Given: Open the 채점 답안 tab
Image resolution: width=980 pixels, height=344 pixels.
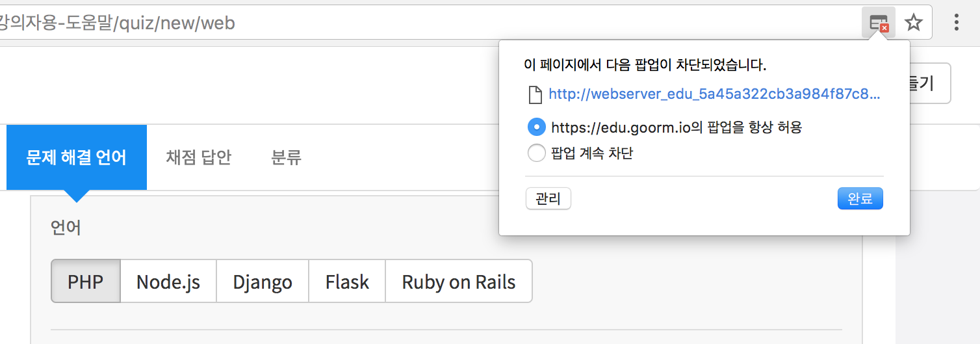Looking at the screenshot, I should pos(199,157).
